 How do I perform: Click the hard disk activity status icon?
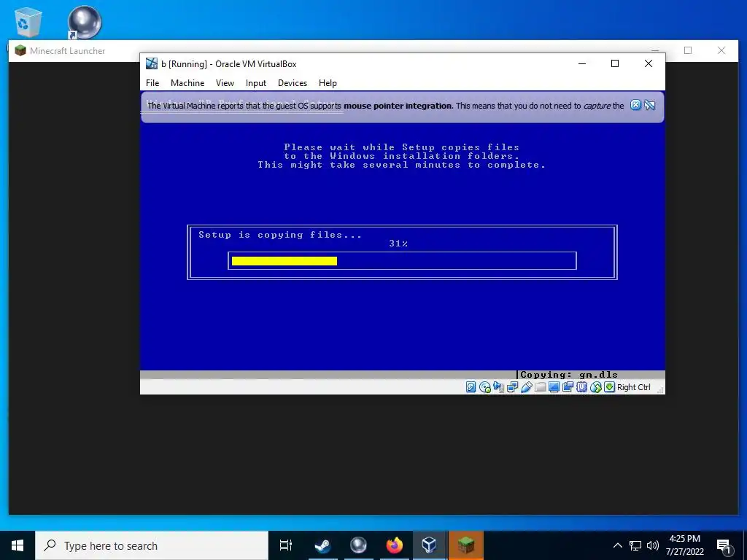[x=471, y=387]
